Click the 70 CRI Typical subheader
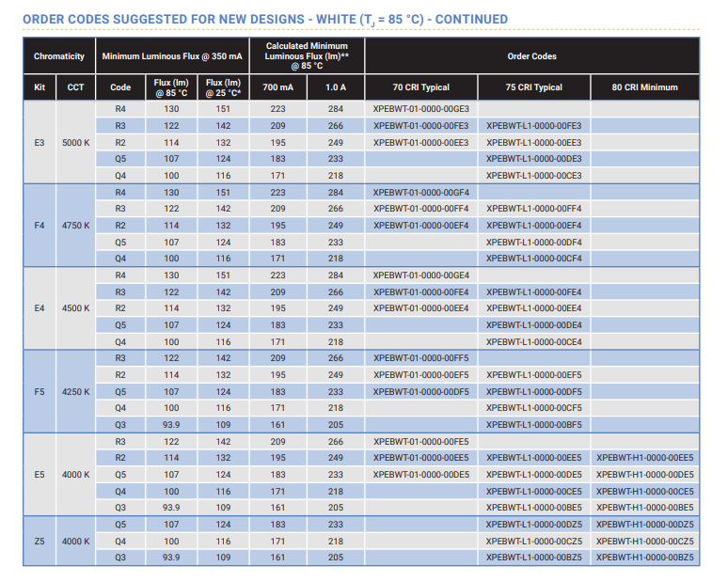 pyautogui.click(x=421, y=87)
